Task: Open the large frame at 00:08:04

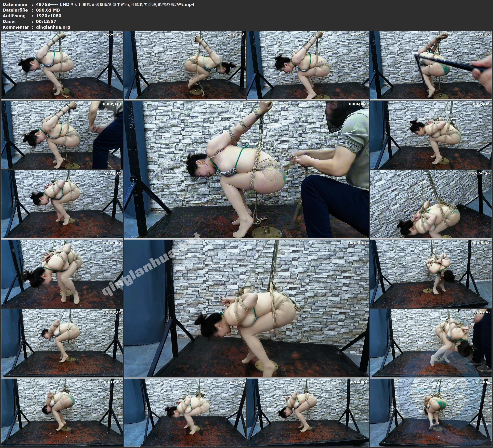Action: click(247, 308)
